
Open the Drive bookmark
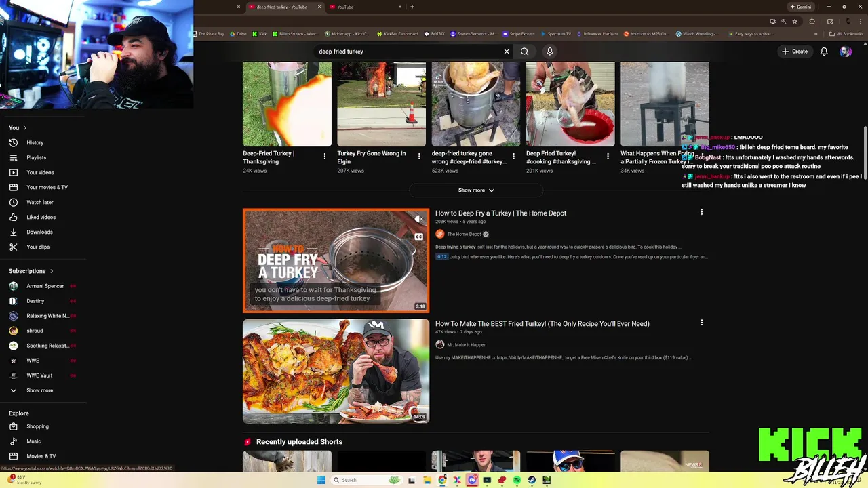point(239,34)
